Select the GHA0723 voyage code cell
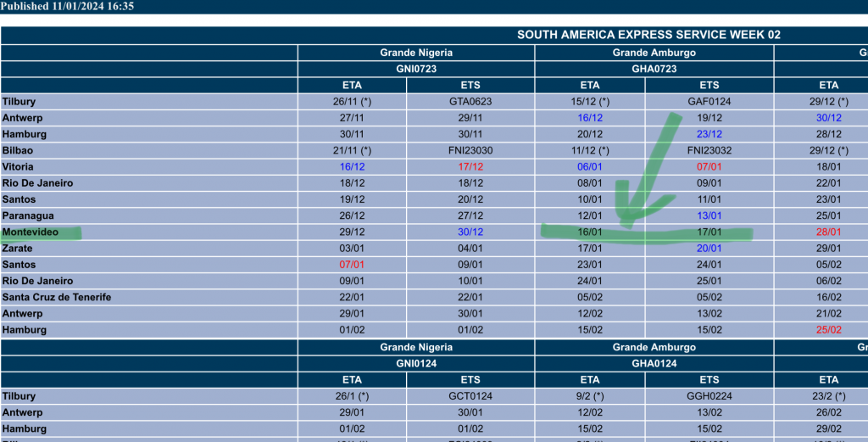Screen dimensions: 868x442 pyautogui.click(x=654, y=69)
